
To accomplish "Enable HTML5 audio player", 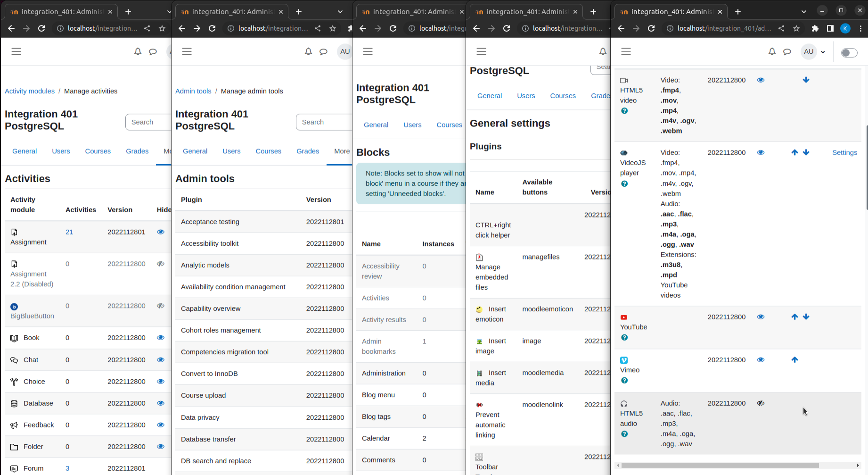I will click(761, 403).
